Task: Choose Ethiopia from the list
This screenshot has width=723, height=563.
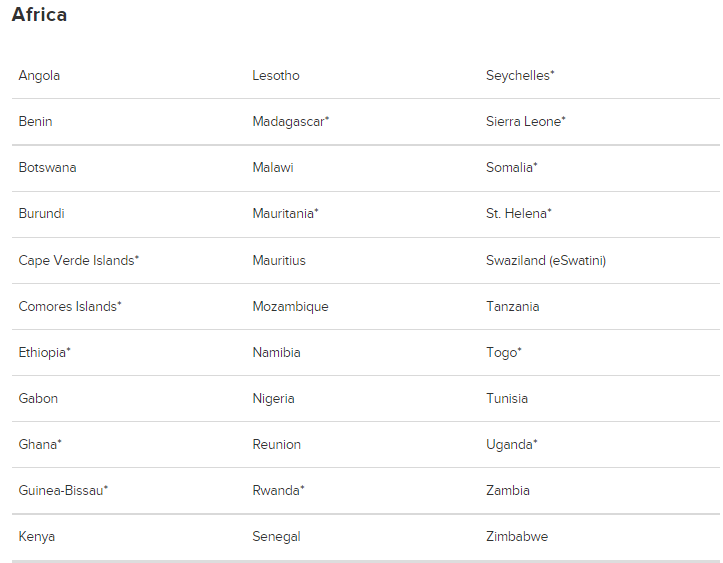Action: pos(44,353)
